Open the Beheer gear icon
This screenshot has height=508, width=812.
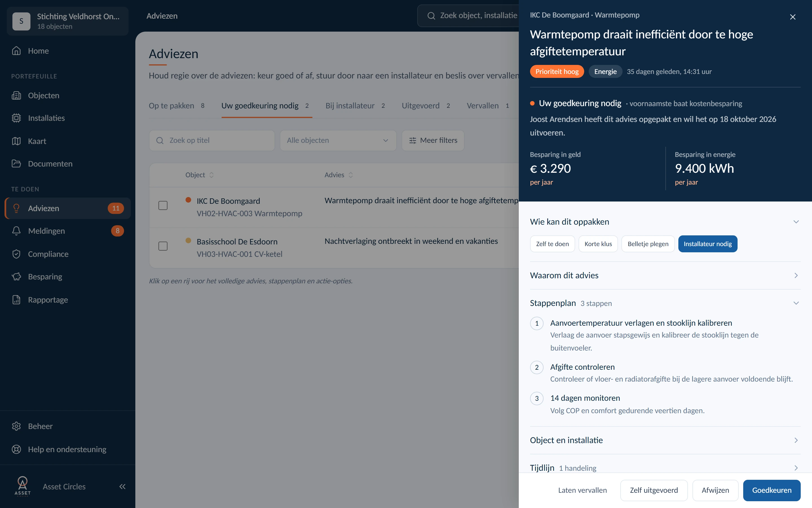[16, 426]
